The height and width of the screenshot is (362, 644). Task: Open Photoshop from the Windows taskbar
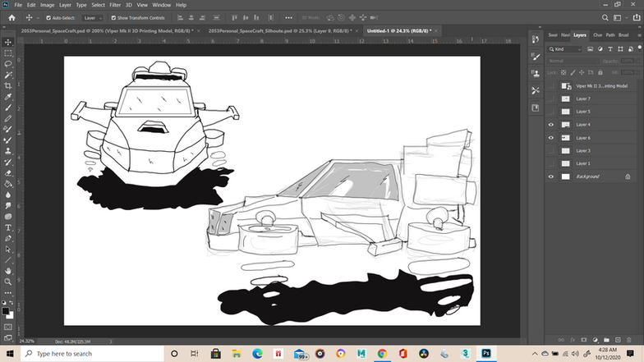[x=487, y=354]
